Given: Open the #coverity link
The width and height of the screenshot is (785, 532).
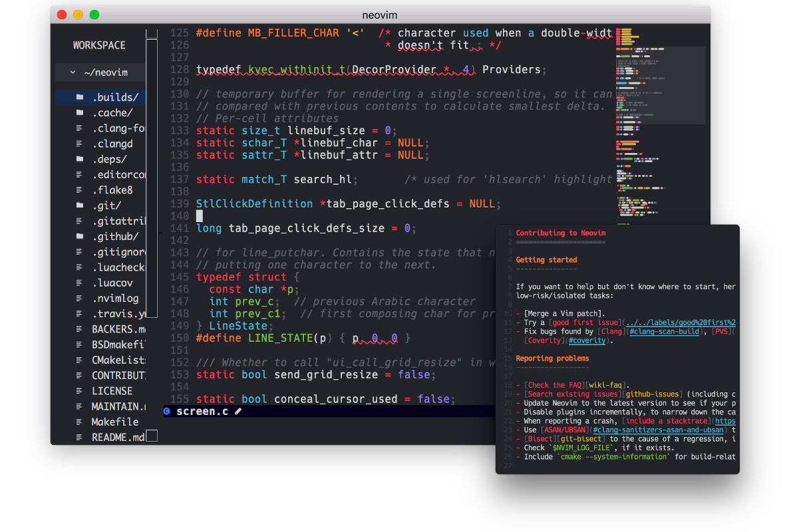Looking at the screenshot, I should pos(587,340).
